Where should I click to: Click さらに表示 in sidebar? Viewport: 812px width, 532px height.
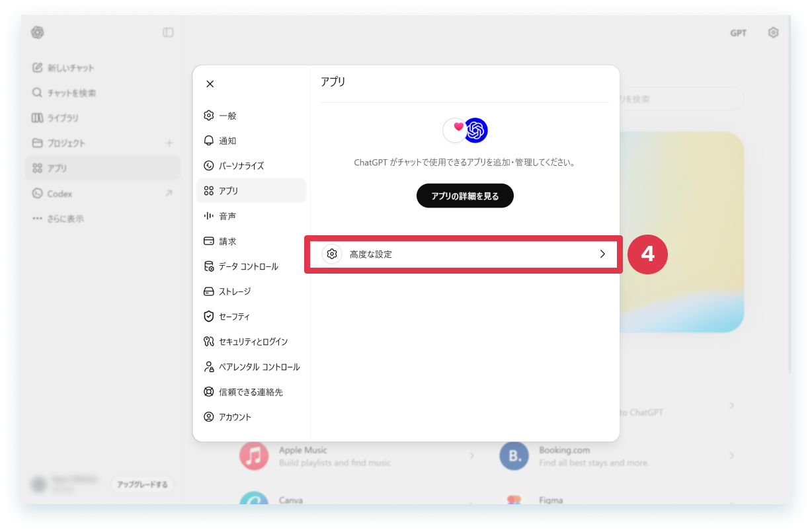[x=102, y=219]
